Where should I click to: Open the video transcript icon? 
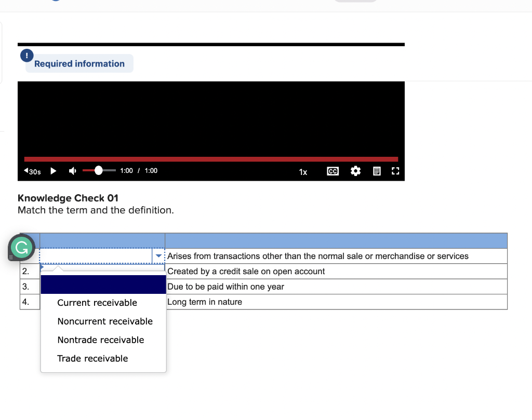377,171
